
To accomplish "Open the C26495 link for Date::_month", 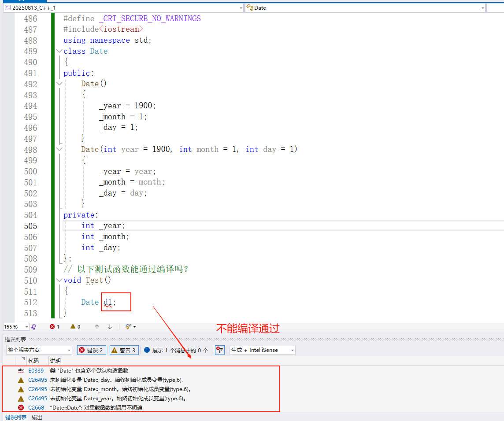I will click(37, 389).
